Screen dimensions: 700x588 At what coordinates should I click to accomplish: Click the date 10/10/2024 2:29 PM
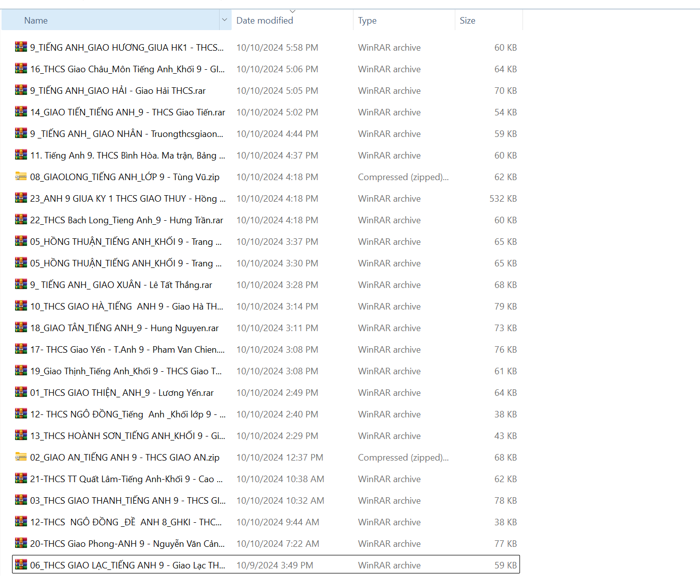pos(277,436)
